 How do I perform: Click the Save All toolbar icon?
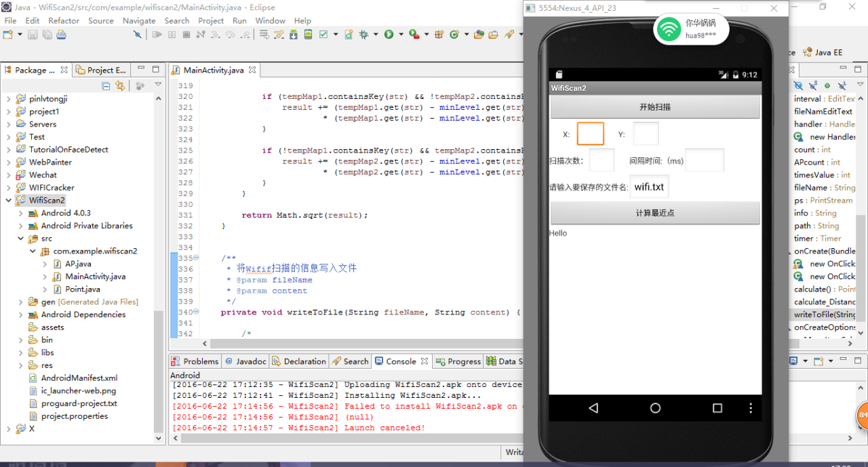47,34
